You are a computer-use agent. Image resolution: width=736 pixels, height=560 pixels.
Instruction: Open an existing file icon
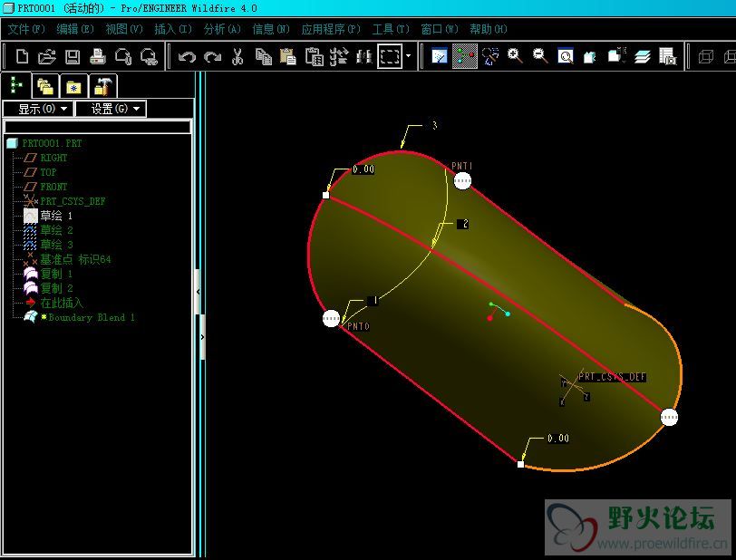point(47,57)
